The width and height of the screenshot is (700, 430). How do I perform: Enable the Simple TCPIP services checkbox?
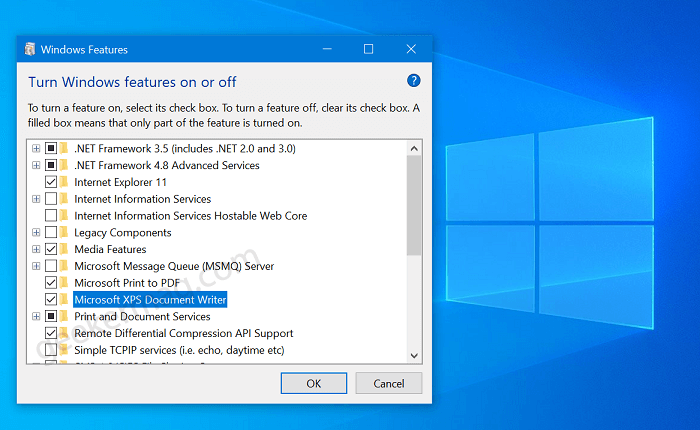pyautogui.click(x=51, y=350)
